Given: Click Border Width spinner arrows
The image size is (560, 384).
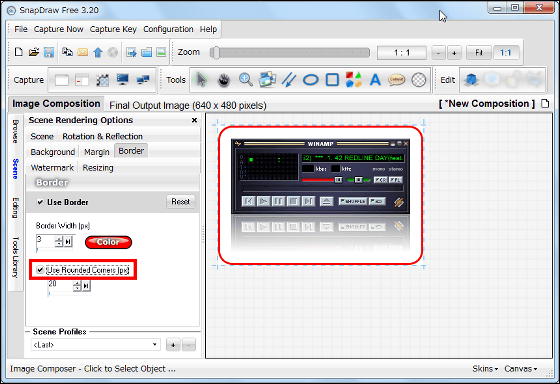Looking at the screenshot, I should [x=59, y=242].
